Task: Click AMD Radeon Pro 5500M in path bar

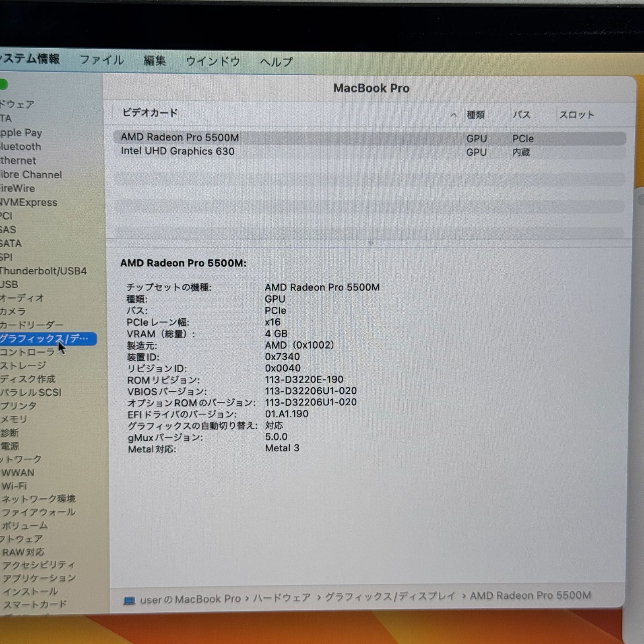Action: (530, 595)
